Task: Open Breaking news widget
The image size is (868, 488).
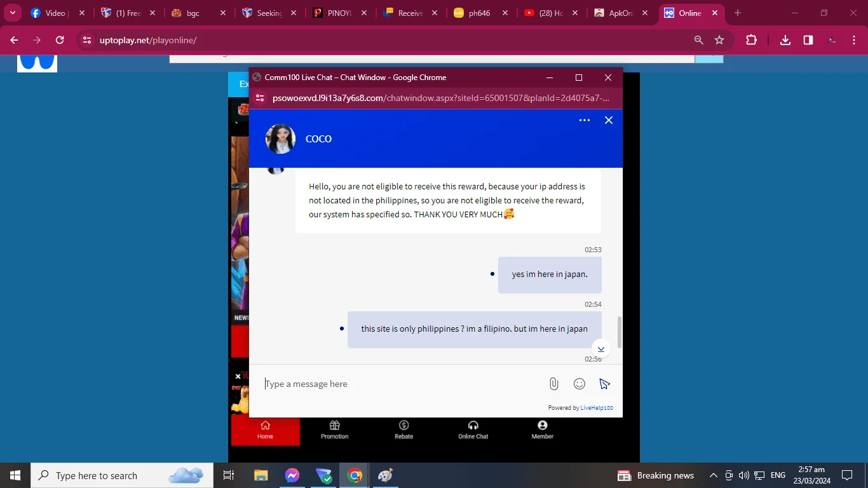Action: (x=656, y=475)
